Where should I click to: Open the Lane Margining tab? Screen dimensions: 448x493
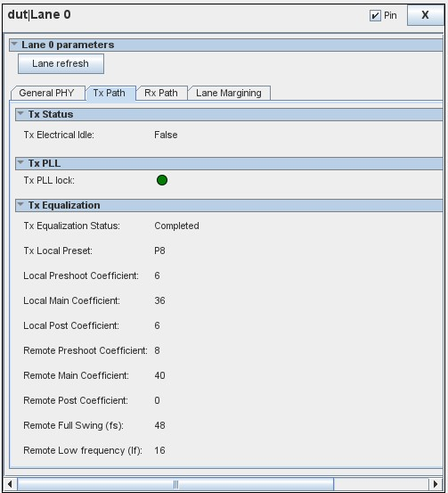pos(229,93)
